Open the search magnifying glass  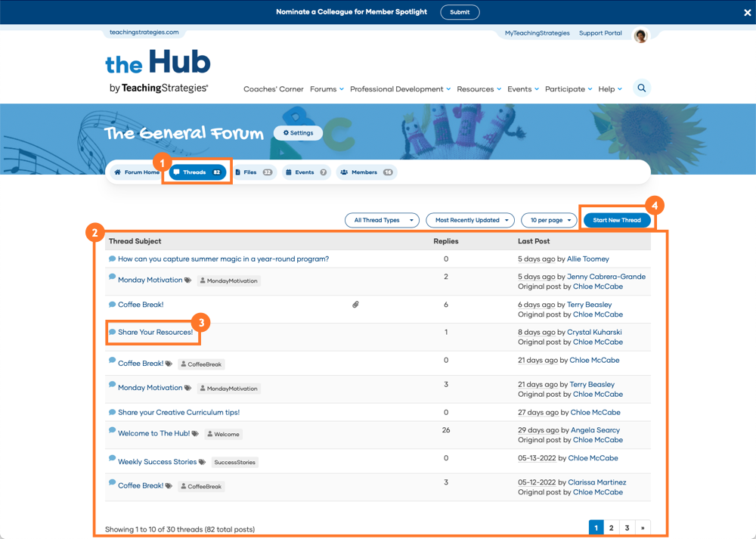pyautogui.click(x=641, y=88)
